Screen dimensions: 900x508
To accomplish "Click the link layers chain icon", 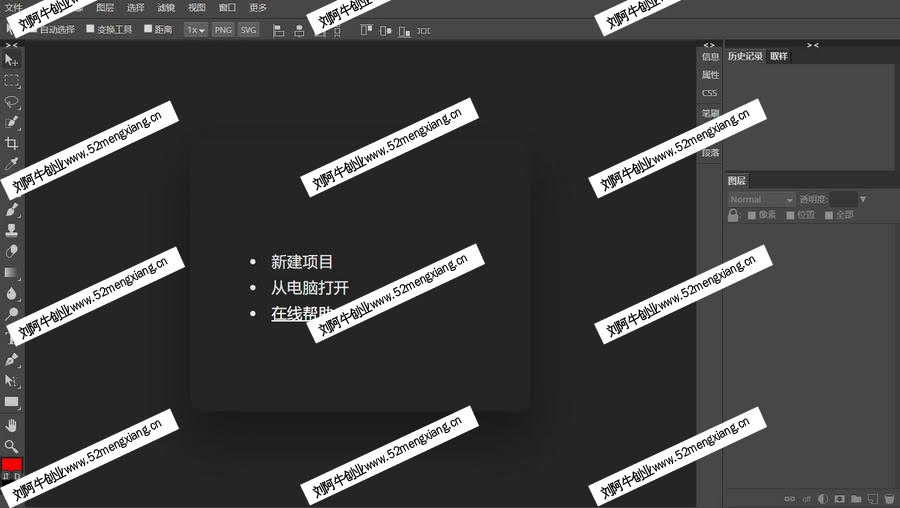I will pyautogui.click(x=790, y=499).
